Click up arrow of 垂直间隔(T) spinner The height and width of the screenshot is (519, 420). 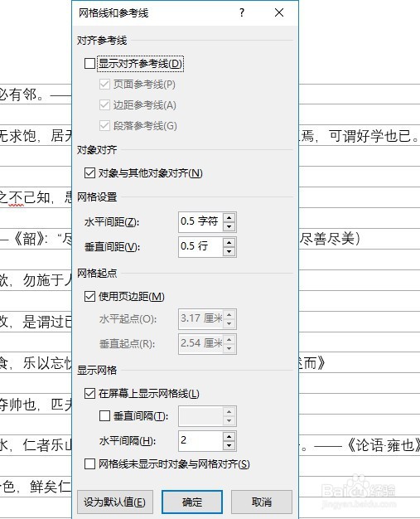pyautogui.click(x=229, y=411)
